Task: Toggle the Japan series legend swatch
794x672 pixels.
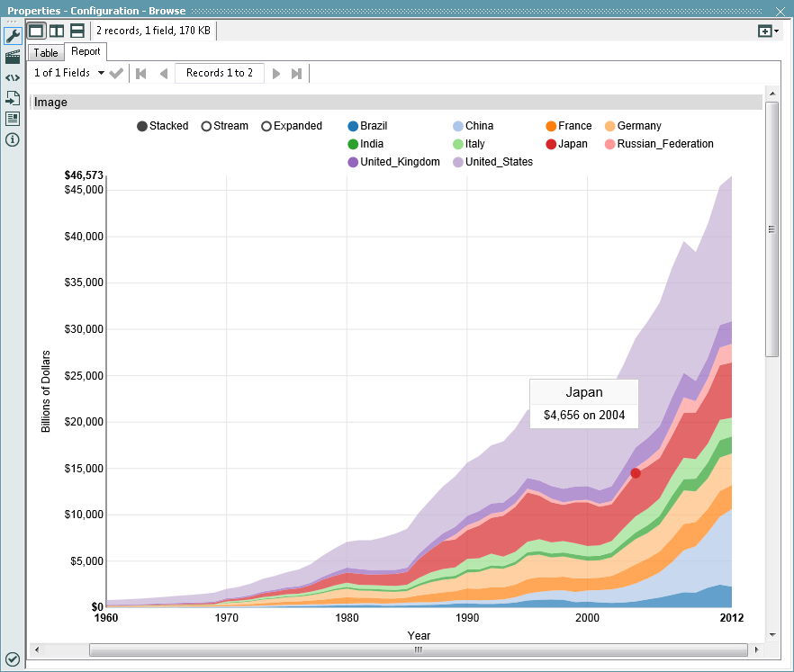Action: click(551, 144)
